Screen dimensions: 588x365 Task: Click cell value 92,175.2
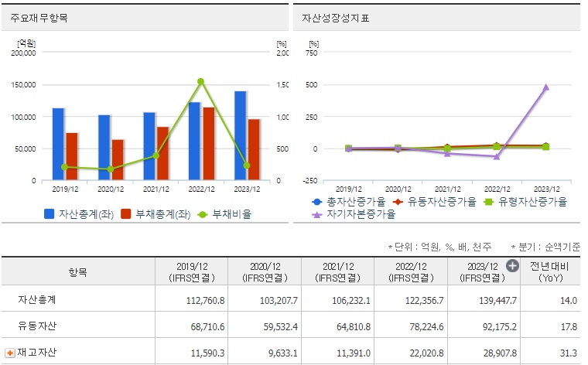point(500,327)
